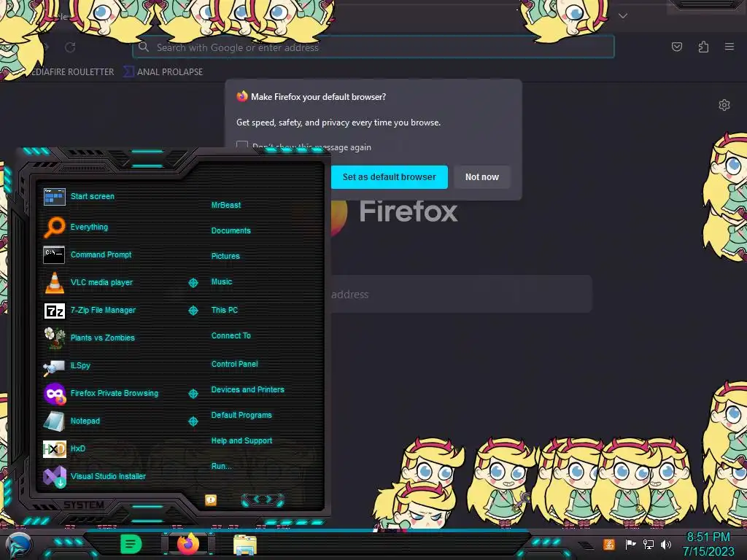The height and width of the screenshot is (560, 747).
Task: Open MrBeast user folder
Action: click(x=226, y=205)
